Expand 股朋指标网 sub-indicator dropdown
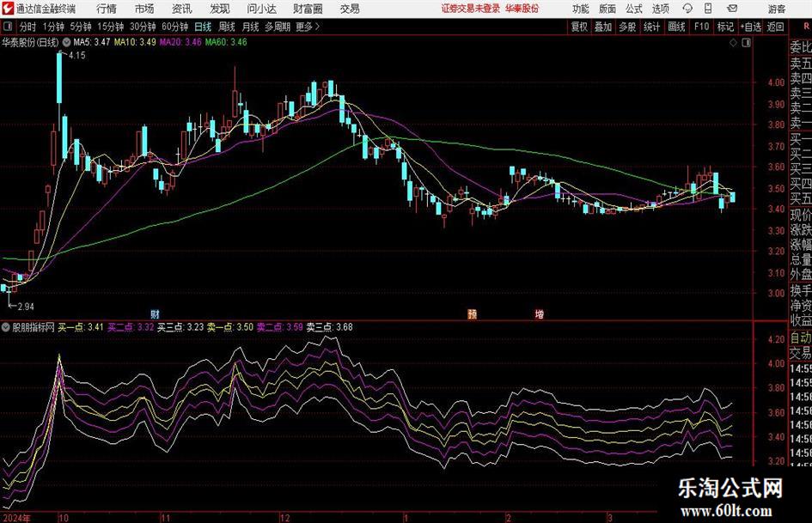The height and width of the screenshot is (523, 812). pos(6,327)
